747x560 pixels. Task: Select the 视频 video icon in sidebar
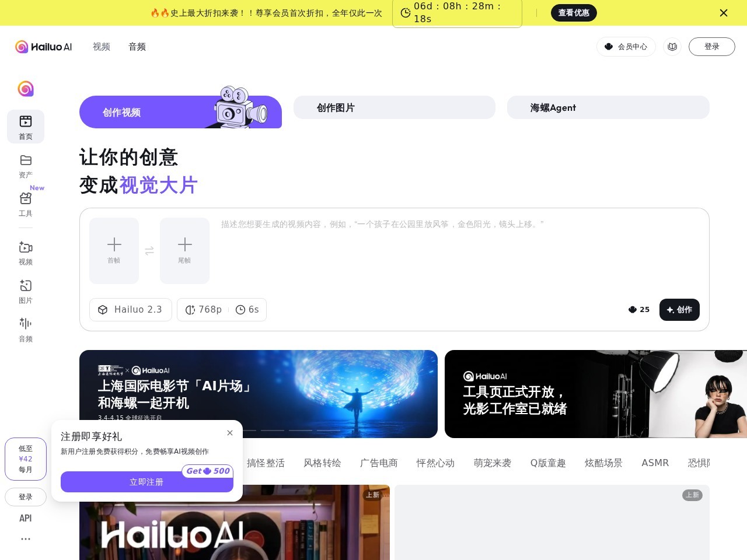[x=26, y=253]
